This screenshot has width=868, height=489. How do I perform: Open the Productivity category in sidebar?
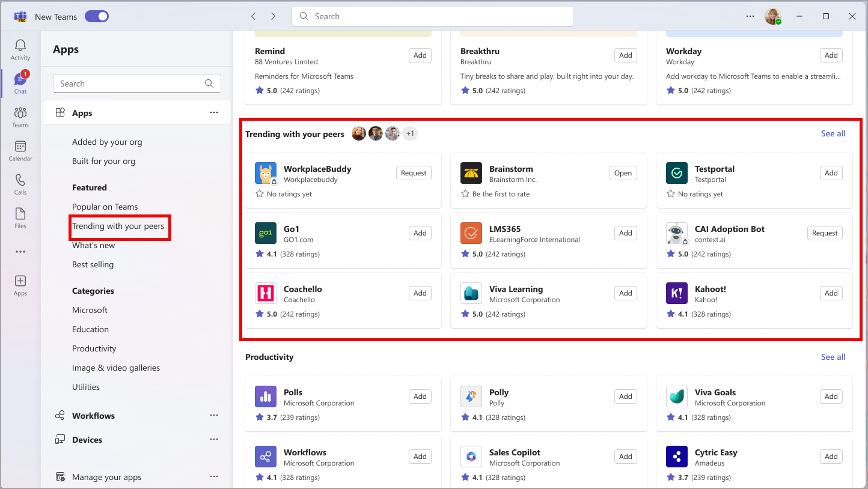point(94,348)
